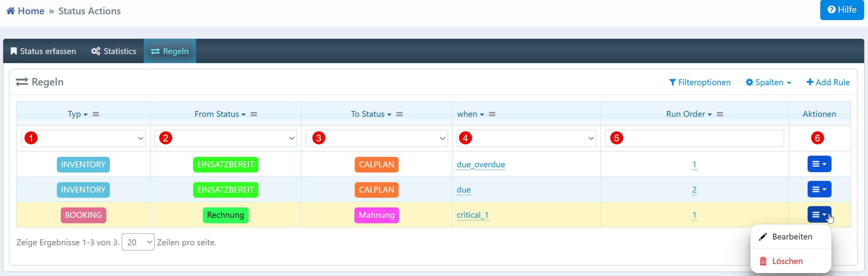The image size is (868, 276).
Task: Click the column menu icon beside Run Order
Action: pyautogui.click(x=720, y=115)
